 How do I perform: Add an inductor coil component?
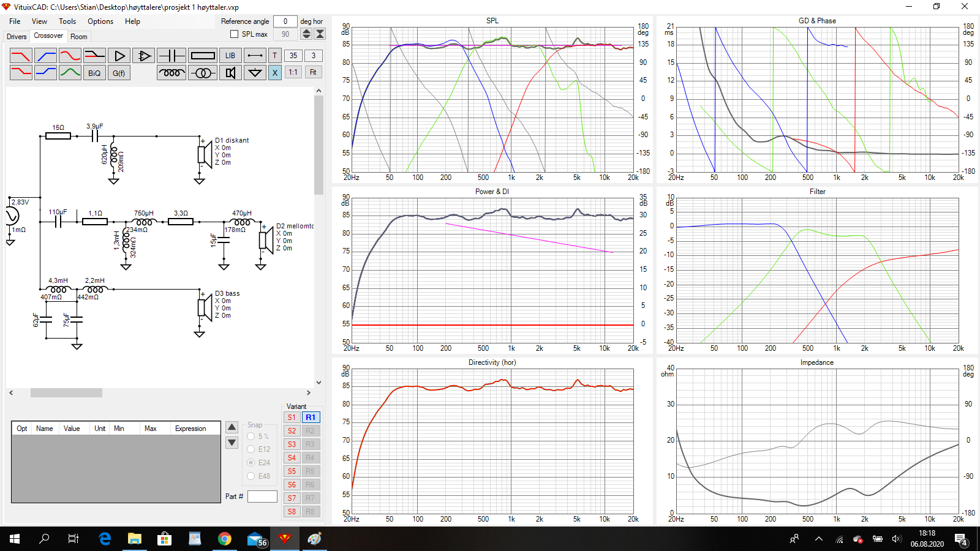[171, 73]
